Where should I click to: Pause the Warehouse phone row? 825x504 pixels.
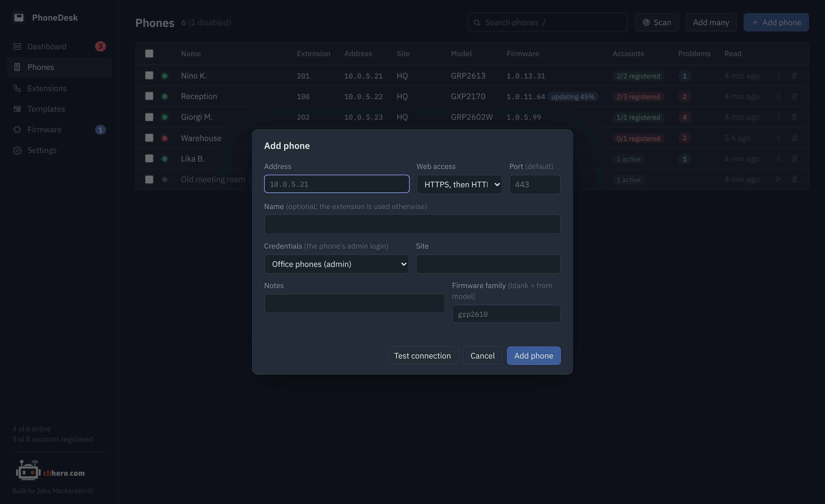(779, 138)
